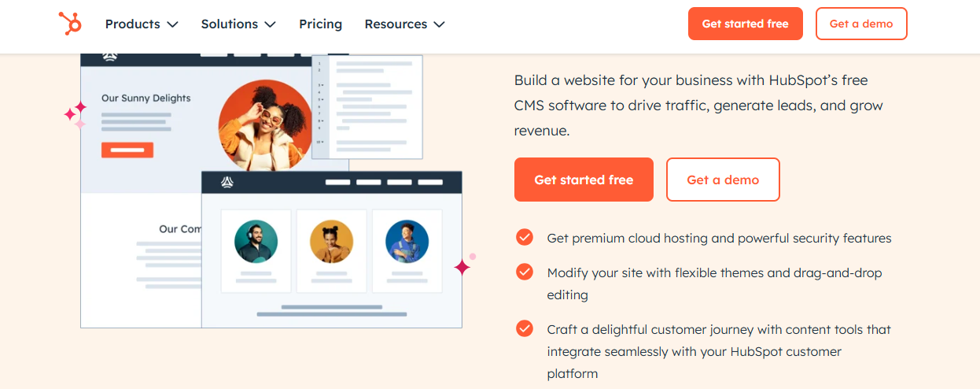
Task: Click the header Get a demo button
Action: [861, 24]
